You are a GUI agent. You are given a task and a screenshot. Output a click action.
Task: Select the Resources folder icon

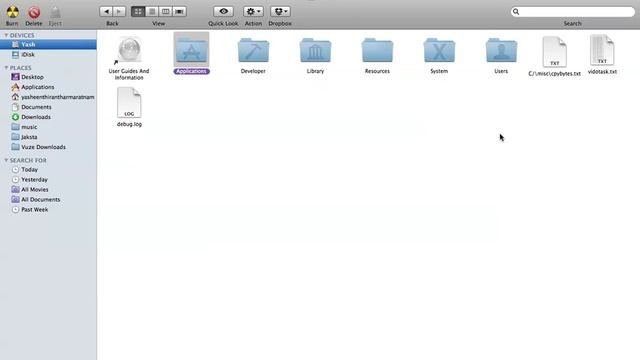click(377, 50)
